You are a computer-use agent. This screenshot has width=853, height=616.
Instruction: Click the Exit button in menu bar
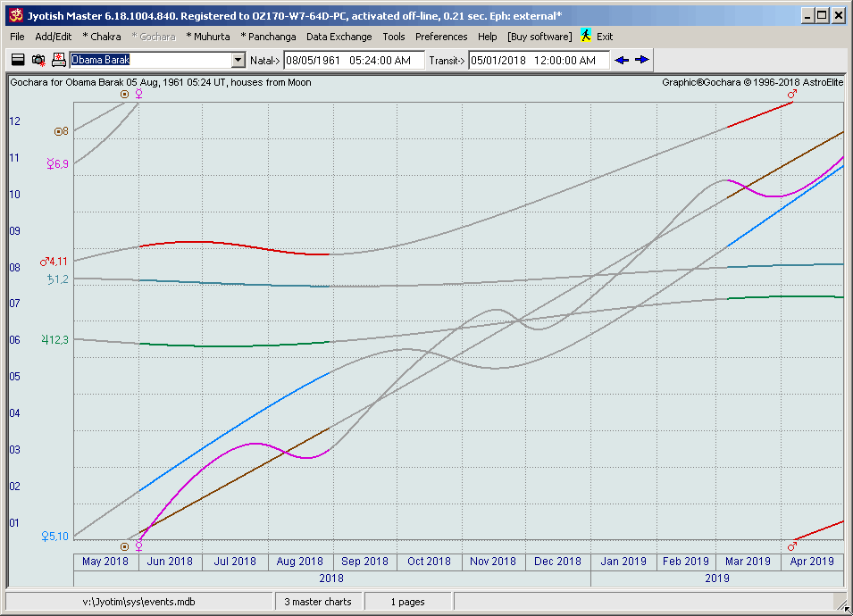(605, 37)
